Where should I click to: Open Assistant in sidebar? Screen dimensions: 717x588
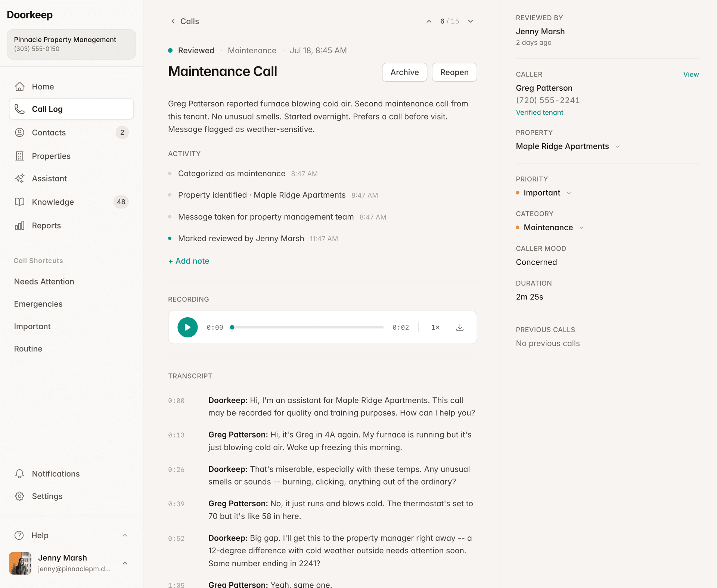tap(71, 178)
